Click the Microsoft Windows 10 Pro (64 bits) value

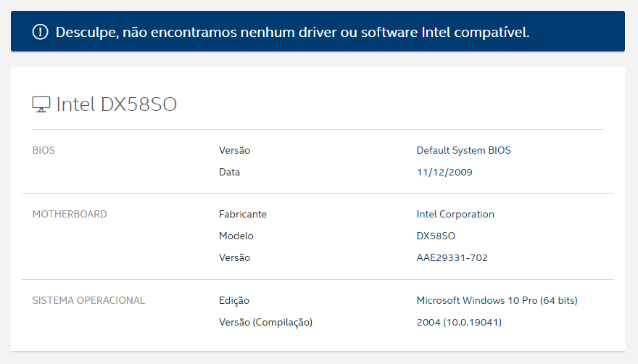(x=497, y=300)
